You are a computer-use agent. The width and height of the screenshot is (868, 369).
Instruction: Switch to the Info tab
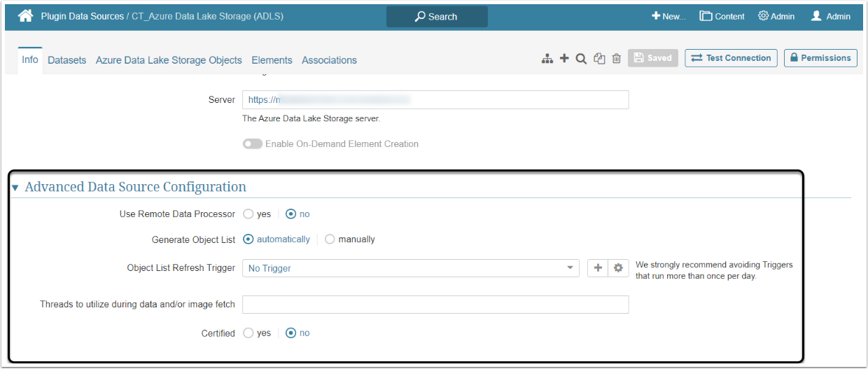click(x=30, y=60)
